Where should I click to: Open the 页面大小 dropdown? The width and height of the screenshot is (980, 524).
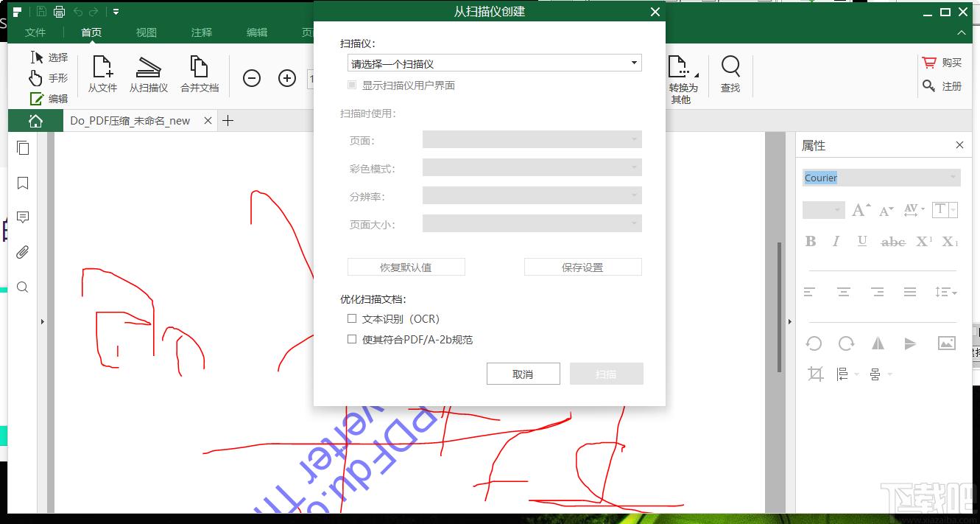pyautogui.click(x=532, y=224)
